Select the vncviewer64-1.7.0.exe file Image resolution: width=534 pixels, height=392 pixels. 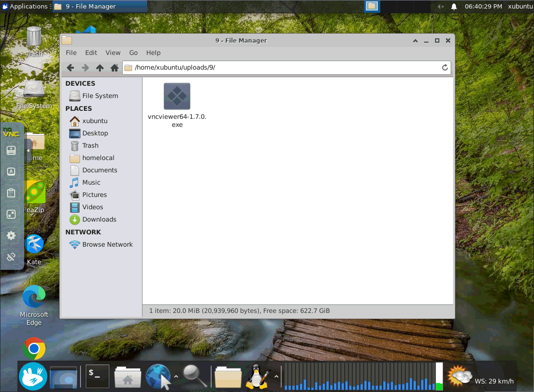pos(177,97)
